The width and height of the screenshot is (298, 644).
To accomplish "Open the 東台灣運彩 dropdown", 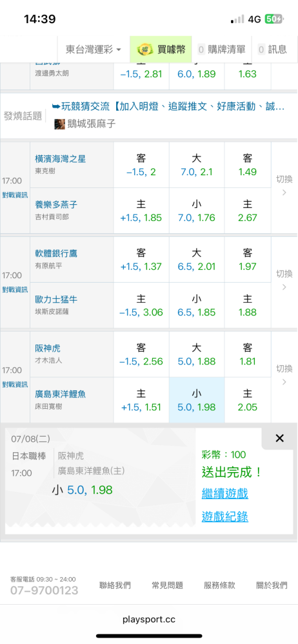I will (94, 50).
